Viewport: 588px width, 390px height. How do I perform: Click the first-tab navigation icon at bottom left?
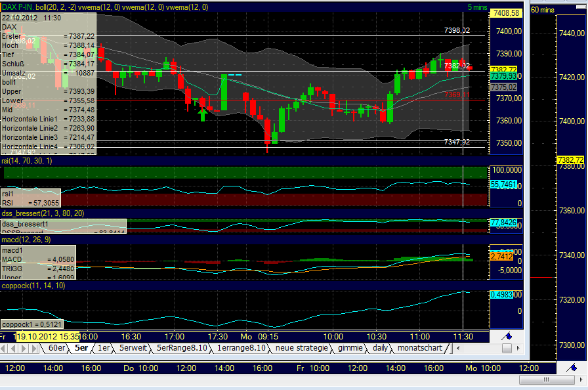coord(3,347)
